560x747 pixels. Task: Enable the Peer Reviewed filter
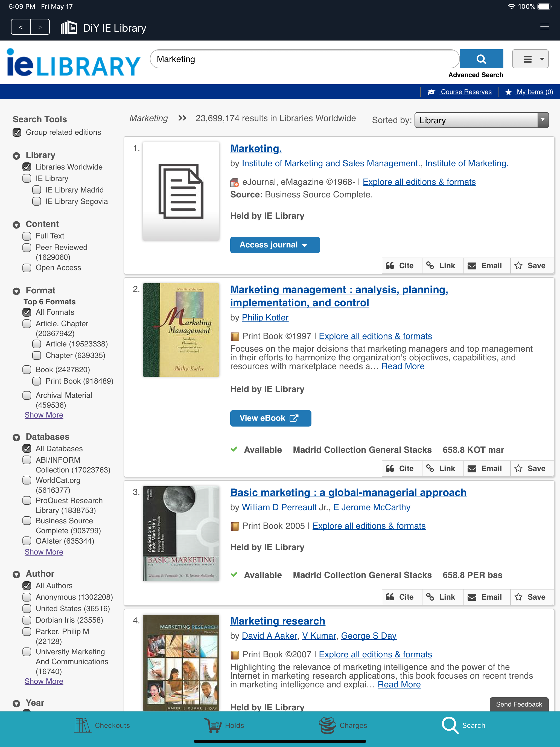tap(27, 247)
